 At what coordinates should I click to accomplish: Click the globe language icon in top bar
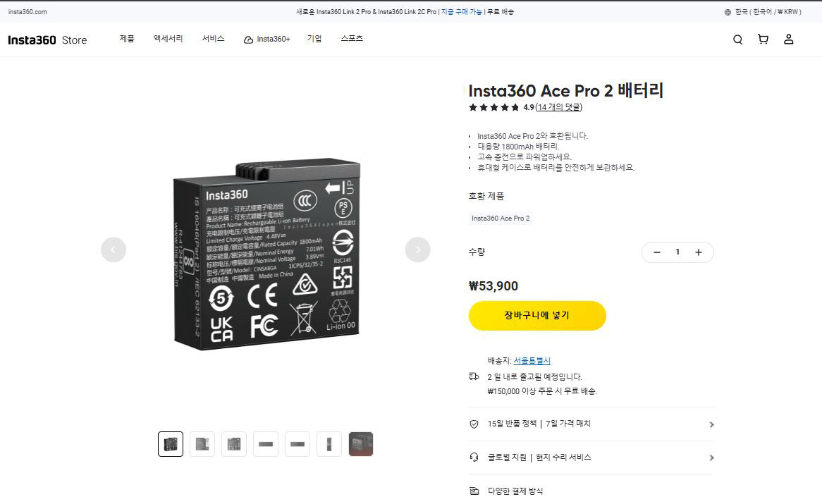click(726, 11)
